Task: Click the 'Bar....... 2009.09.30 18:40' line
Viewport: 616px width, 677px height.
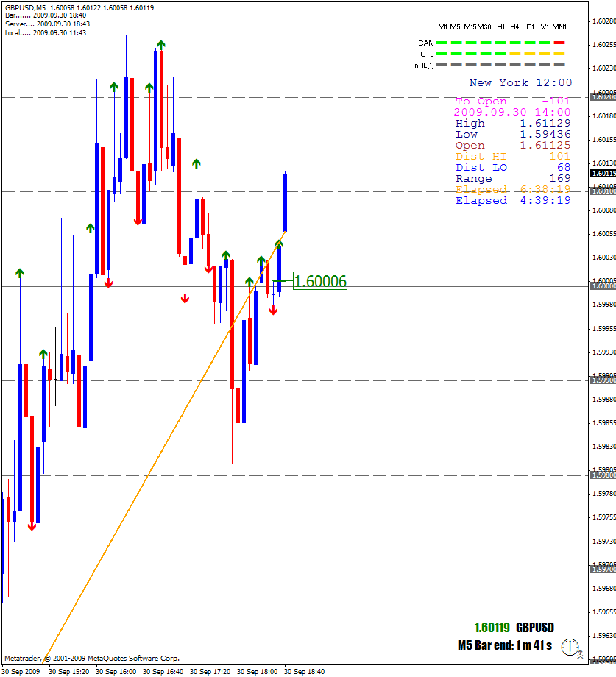Action: click(46, 15)
